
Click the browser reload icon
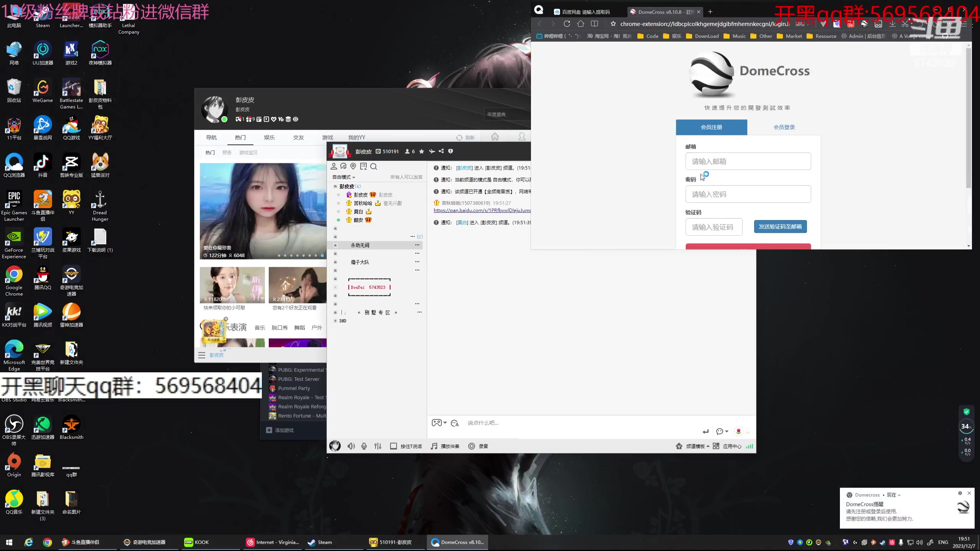tap(567, 24)
